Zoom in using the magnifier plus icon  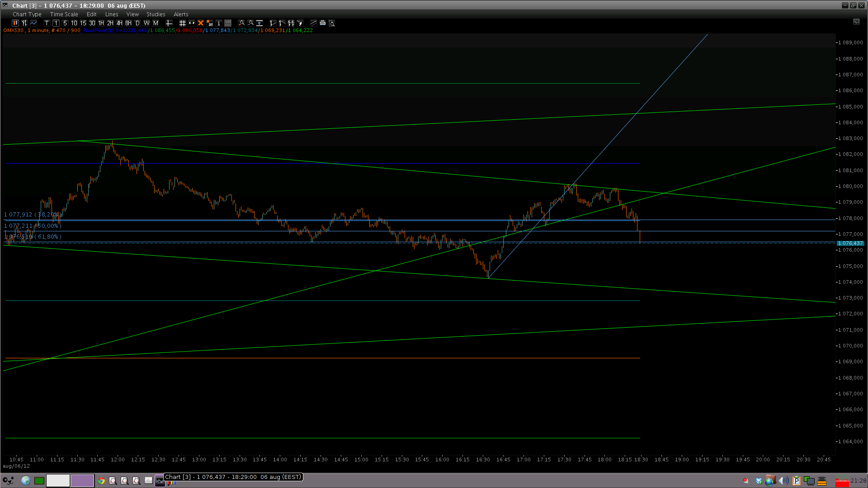click(x=242, y=23)
